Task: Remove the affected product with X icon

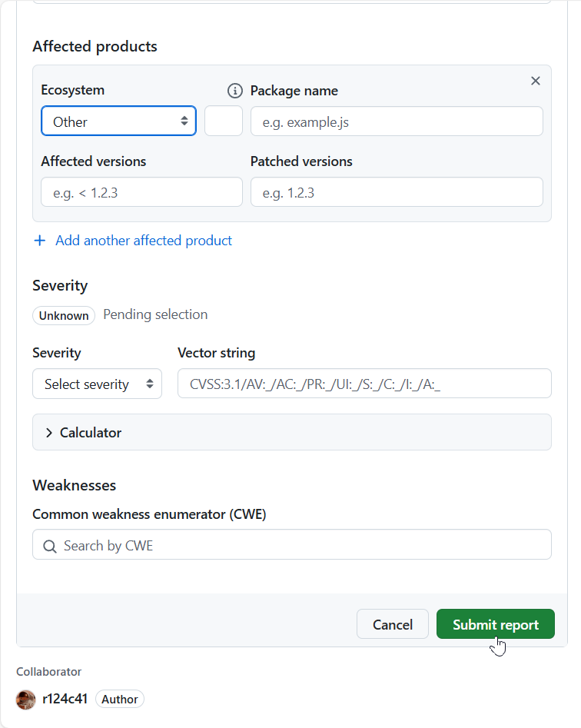Action: coord(536,81)
